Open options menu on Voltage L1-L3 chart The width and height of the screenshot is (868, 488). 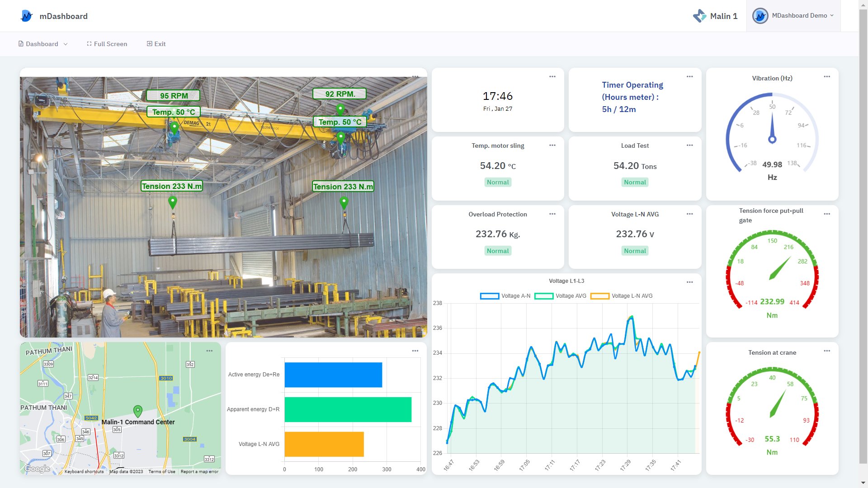point(689,282)
